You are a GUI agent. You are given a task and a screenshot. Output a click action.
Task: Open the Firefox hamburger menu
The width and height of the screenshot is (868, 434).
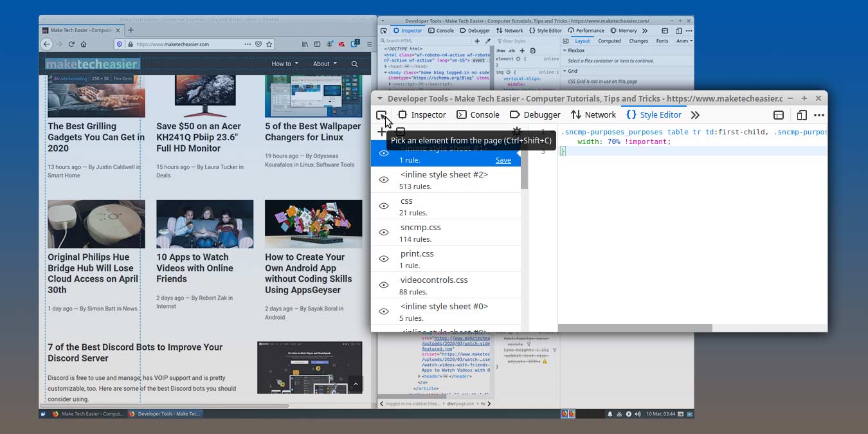click(368, 44)
